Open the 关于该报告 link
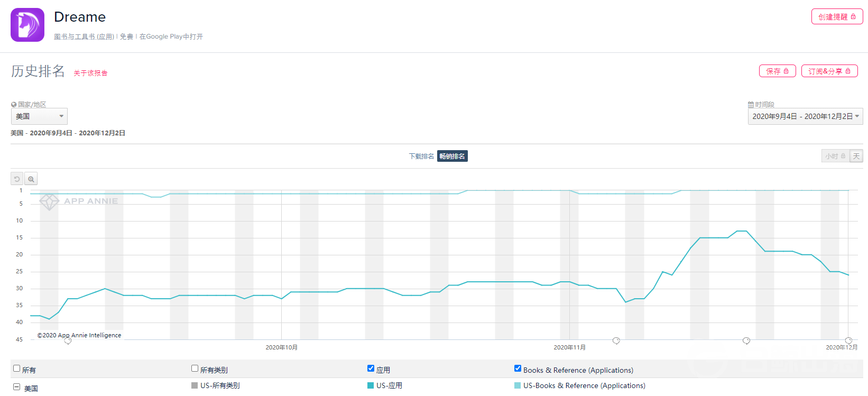The height and width of the screenshot is (396, 868). pos(90,73)
